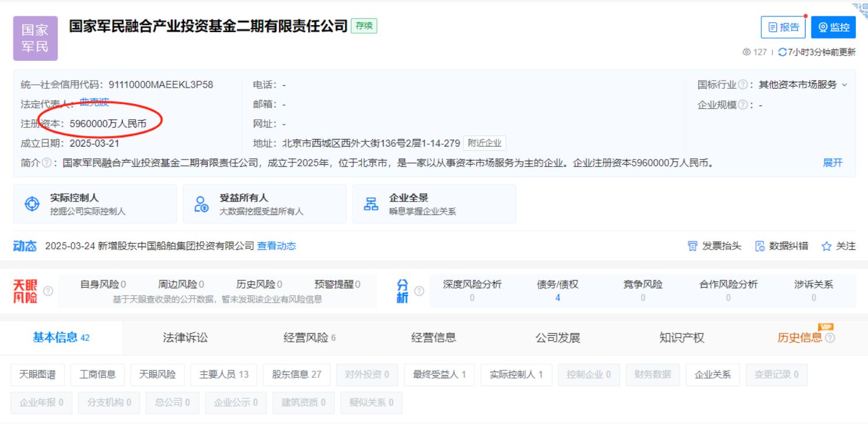
Task: Expand the 国标行业 dropdown arrow
Action: point(844,85)
